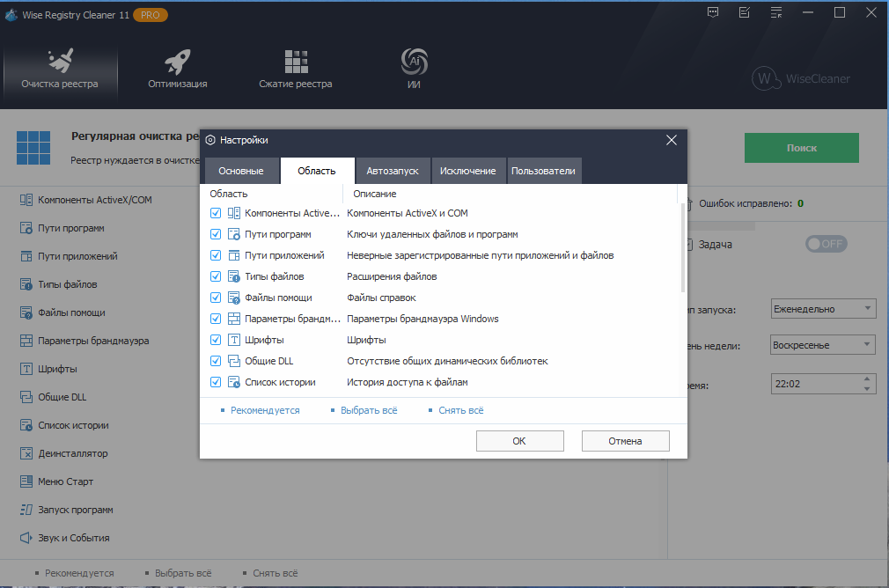Click the Параметры брандмауэра sidebar icon
The width and height of the screenshot is (889, 588).
[x=26, y=341]
